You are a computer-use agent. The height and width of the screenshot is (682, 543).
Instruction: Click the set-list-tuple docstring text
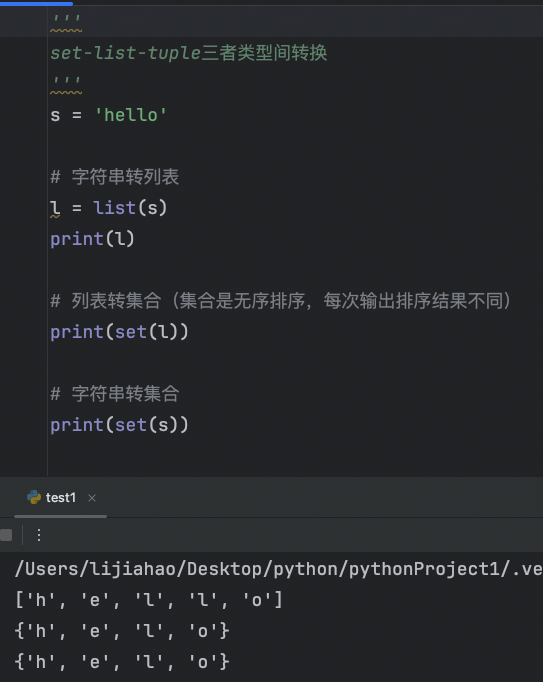pos(188,53)
